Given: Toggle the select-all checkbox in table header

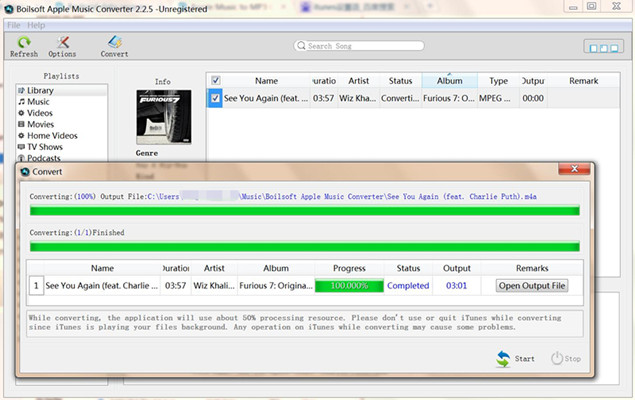Looking at the screenshot, I should coord(215,80).
